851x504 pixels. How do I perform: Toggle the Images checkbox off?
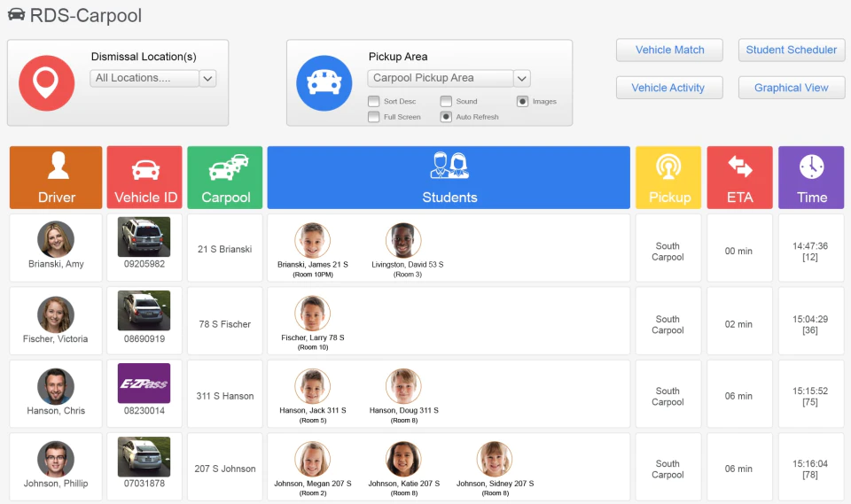point(523,102)
